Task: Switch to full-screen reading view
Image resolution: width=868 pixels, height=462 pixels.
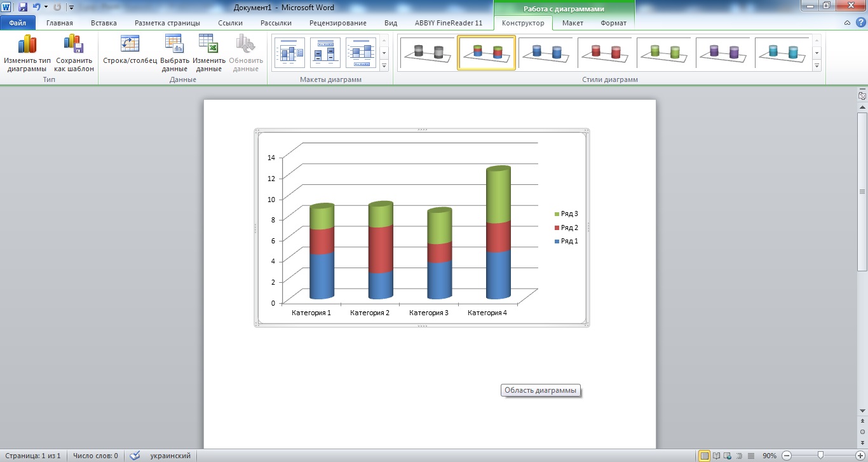Action: pyautogui.click(x=717, y=456)
